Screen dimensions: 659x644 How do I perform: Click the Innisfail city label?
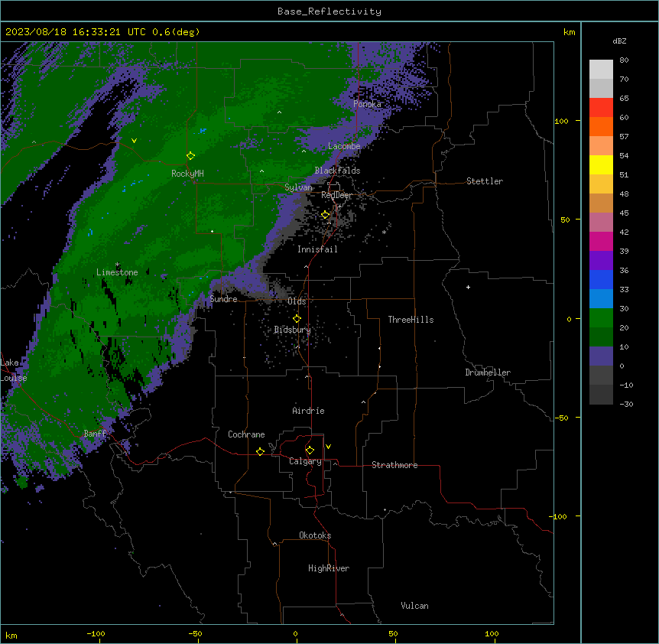317,249
